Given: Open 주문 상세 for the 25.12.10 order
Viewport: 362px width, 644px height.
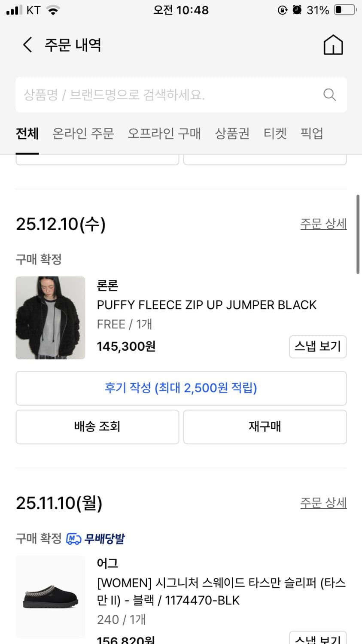Looking at the screenshot, I should 323,224.
